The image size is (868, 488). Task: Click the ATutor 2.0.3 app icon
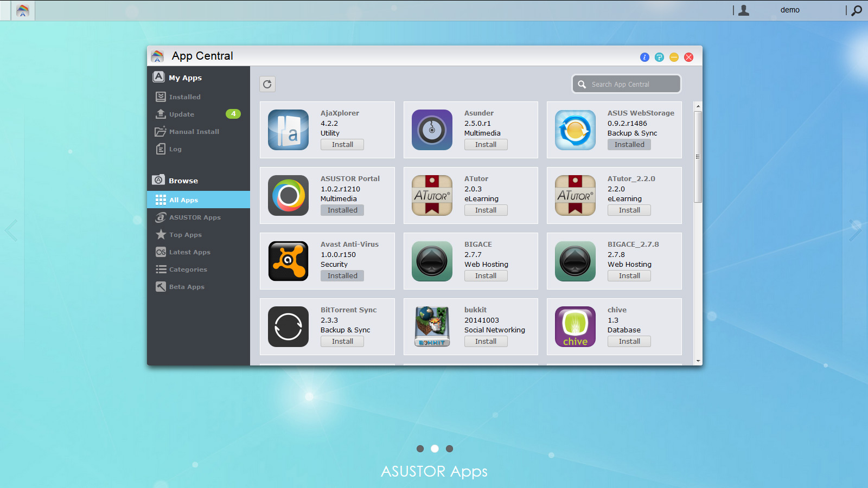(432, 196)
